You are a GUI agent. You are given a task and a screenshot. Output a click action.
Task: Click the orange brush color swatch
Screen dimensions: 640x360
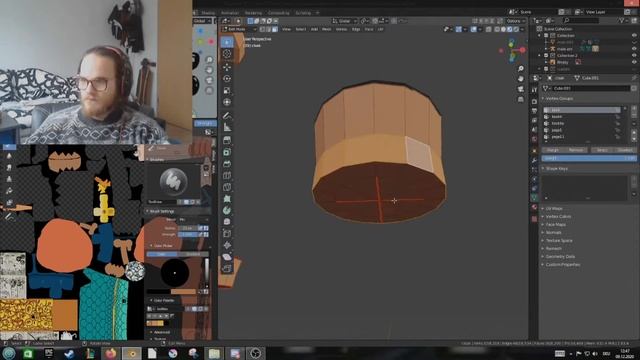point(183,291)
